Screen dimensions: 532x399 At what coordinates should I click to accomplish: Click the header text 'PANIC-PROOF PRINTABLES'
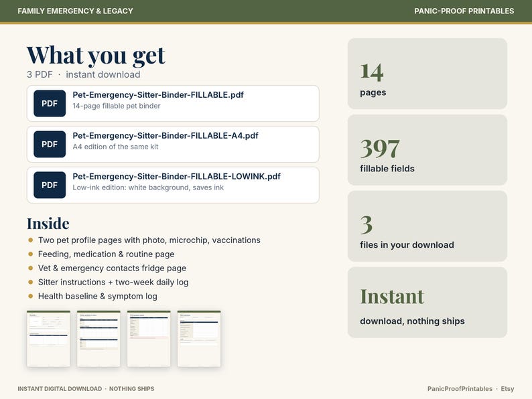(x=464, y=11)
